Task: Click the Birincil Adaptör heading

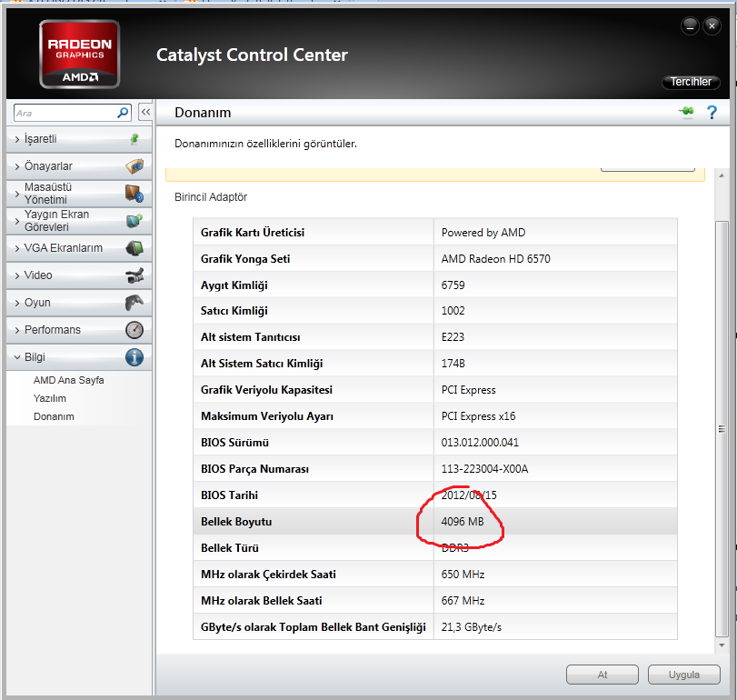Action: (211, 196)
